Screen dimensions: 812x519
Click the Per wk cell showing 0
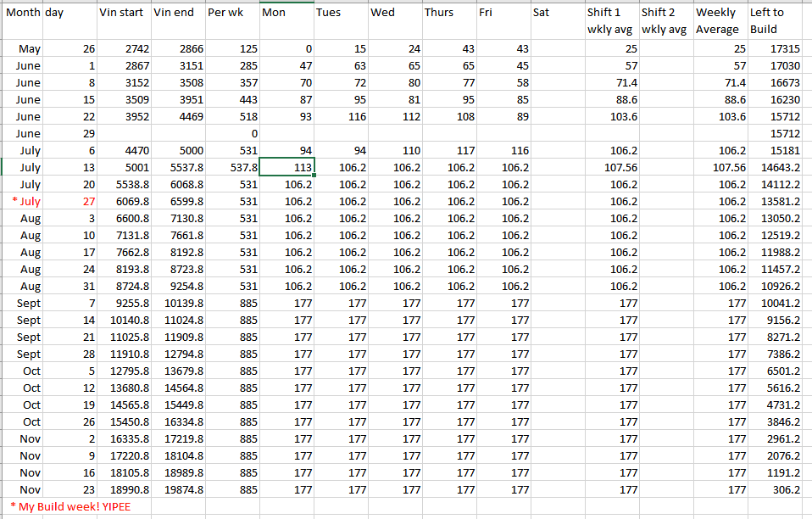pos(231,133)
